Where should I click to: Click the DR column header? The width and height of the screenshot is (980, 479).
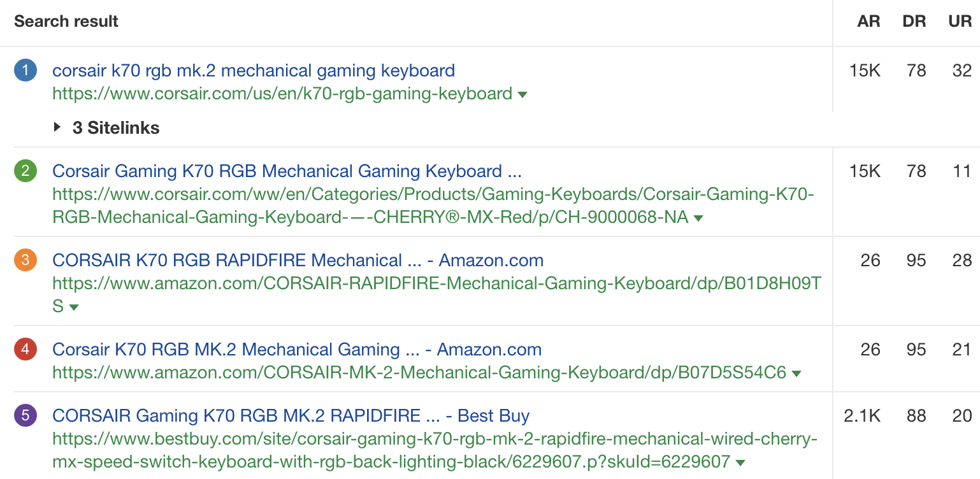pyautogui.click(x=914, y=21)
